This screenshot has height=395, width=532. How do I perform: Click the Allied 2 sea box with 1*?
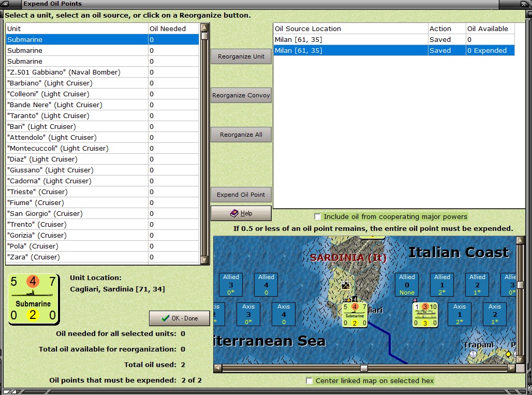tap(477, 284)
